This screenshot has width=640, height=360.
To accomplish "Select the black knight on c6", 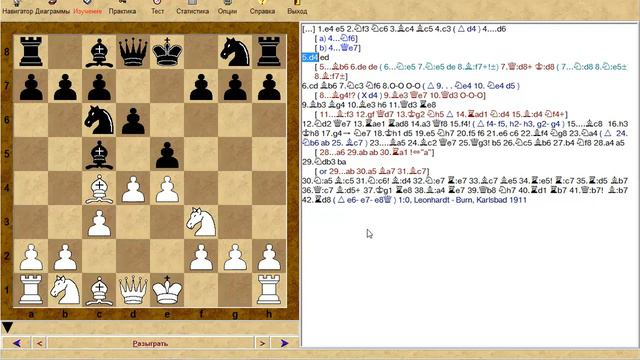I will (x=99, y=120).
